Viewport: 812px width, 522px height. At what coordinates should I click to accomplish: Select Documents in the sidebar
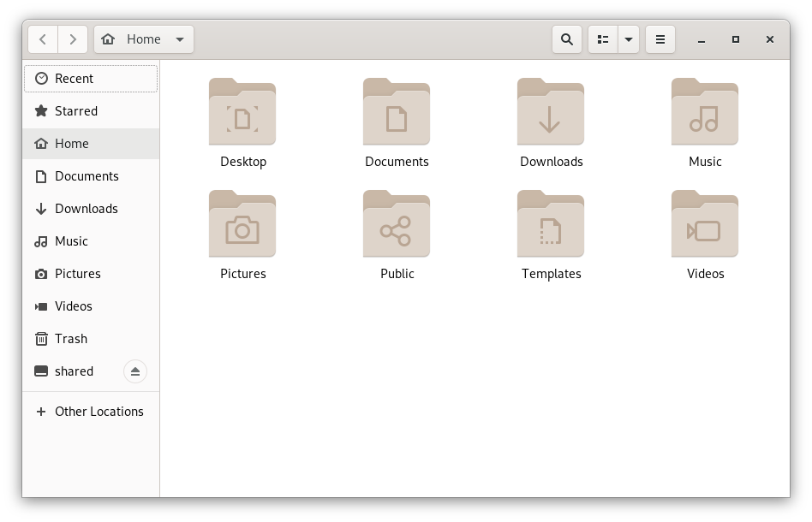pyautogui.click(x=87, y=175)
